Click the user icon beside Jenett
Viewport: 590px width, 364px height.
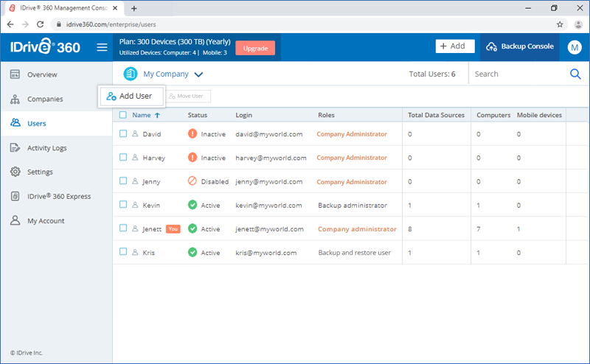[x=135, y=228]
